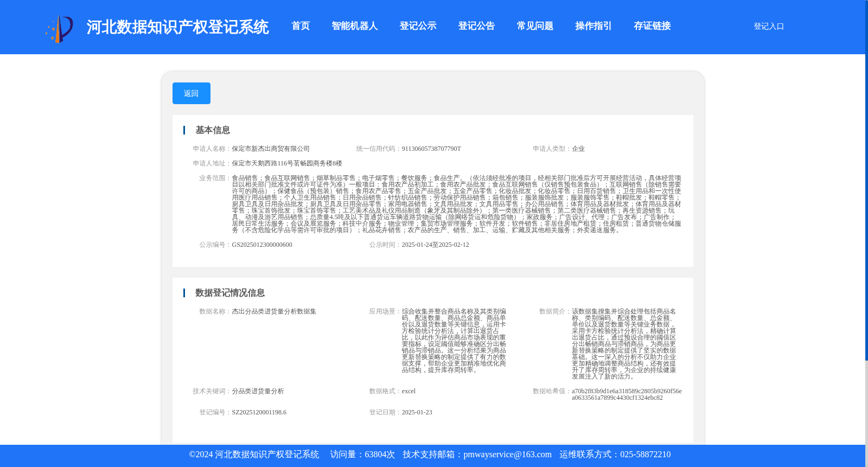868x467 pixels.
Task: Select applicant type value 企业
Action: [578, 149]
